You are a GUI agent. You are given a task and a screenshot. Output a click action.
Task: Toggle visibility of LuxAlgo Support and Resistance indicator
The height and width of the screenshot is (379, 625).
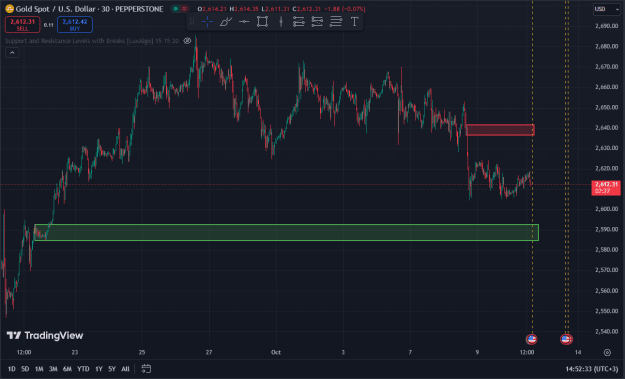(187, 41)
